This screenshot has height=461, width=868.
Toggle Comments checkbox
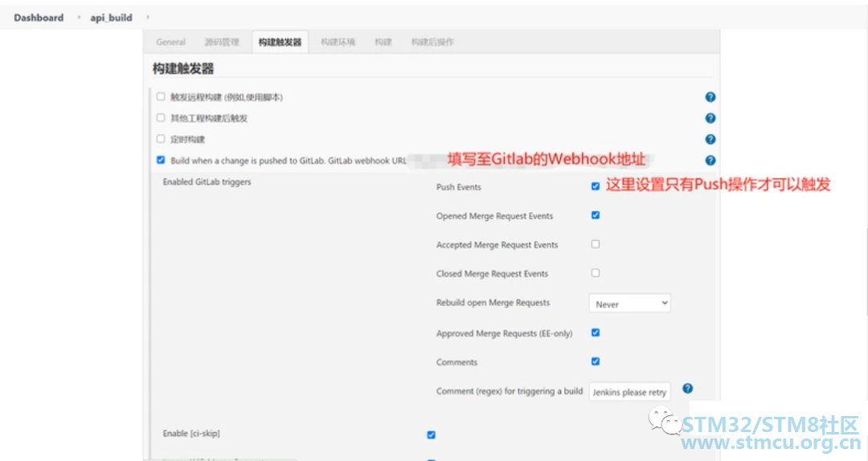(595, 361)
